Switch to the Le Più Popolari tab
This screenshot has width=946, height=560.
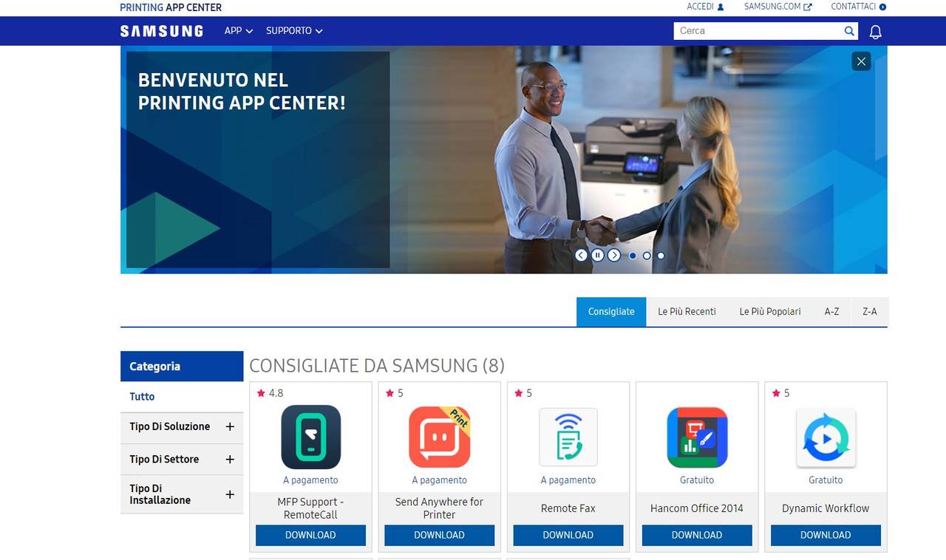click(769, 312)
